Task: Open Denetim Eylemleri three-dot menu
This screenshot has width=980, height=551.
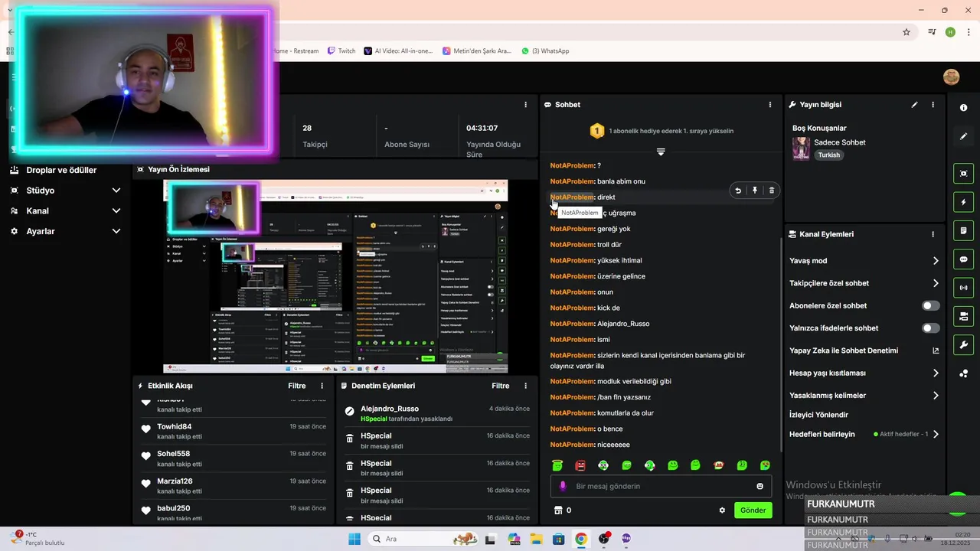Action: (x=525, y=386)
